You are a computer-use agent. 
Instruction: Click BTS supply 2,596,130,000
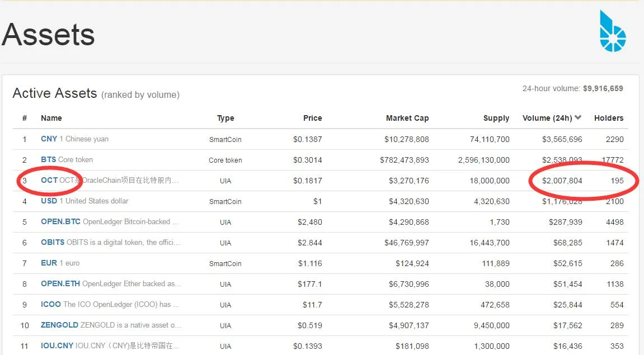click(x=484, y=160)
